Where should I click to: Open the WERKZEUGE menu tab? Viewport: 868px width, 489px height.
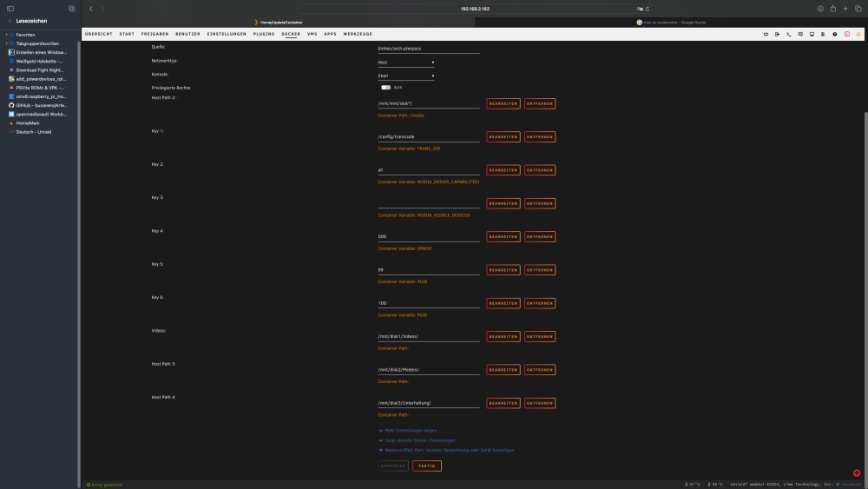pos(358,34)
